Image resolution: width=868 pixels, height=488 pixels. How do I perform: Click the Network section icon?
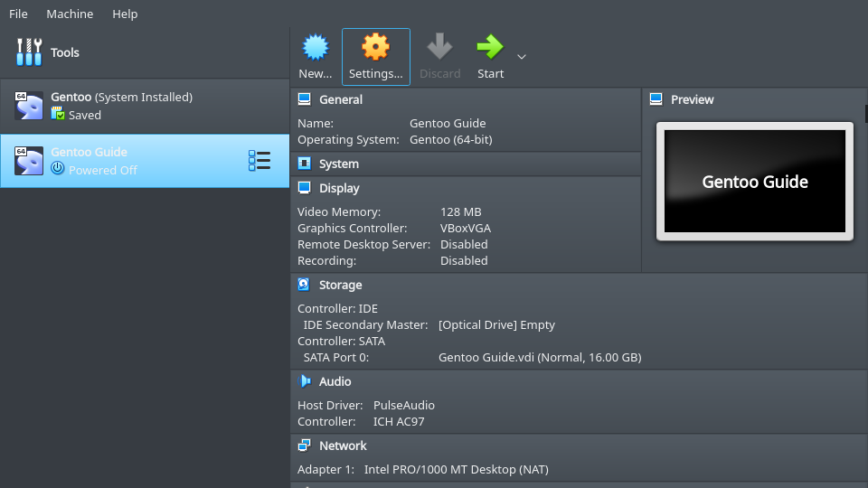[304, 446]
